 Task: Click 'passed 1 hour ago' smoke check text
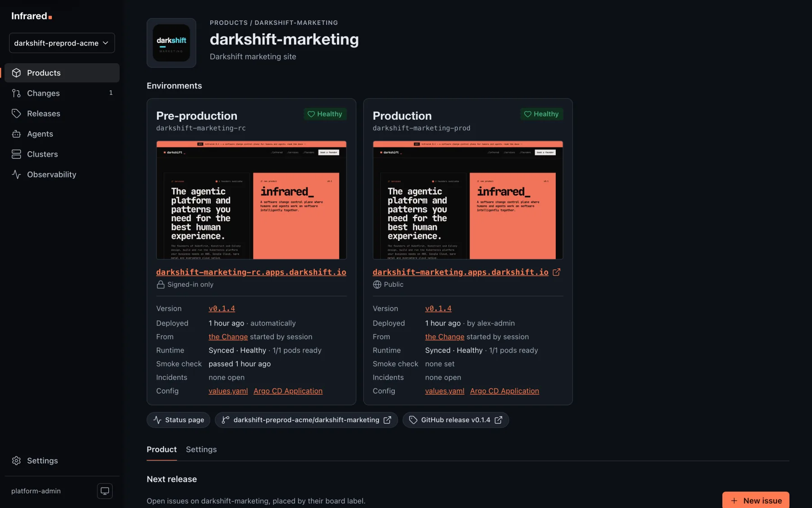pos(240,364)
